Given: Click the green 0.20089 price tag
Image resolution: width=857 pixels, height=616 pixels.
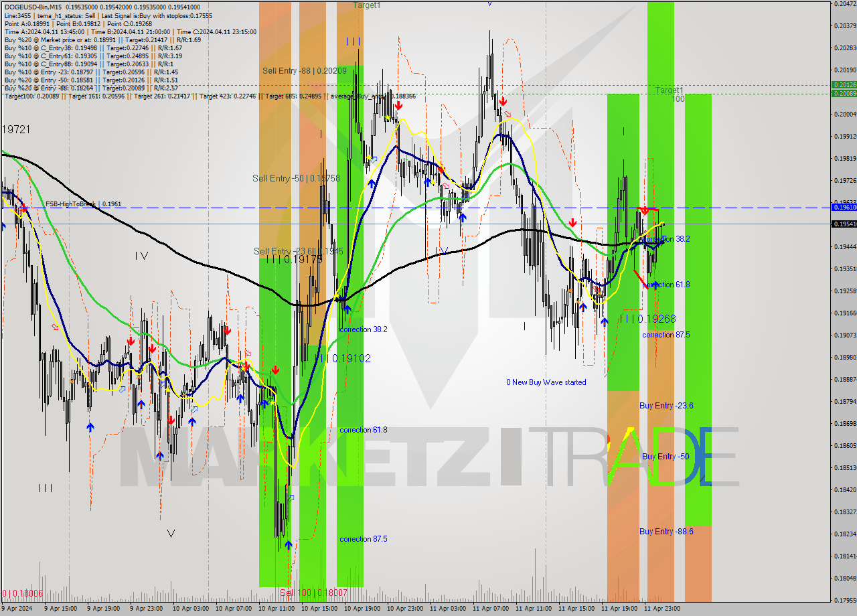Looking at the screenshot, I should pyautogui.click(x=844, y=93).
